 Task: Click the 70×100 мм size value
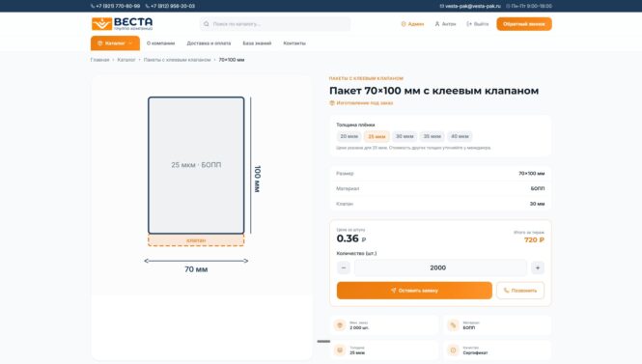(x=531, y=174)
